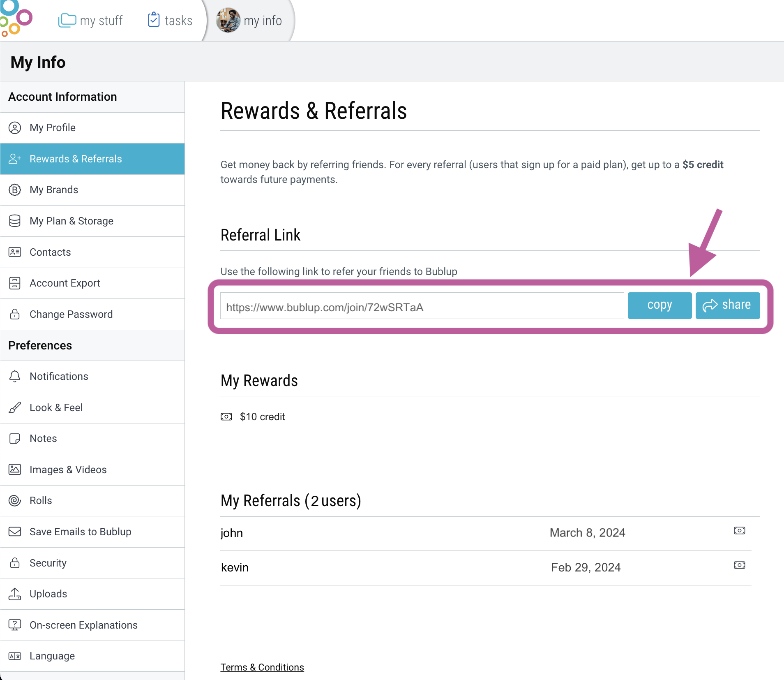This screenshot has height=680, width=784.
Task: Share the referral link
Action: (728, 305)
